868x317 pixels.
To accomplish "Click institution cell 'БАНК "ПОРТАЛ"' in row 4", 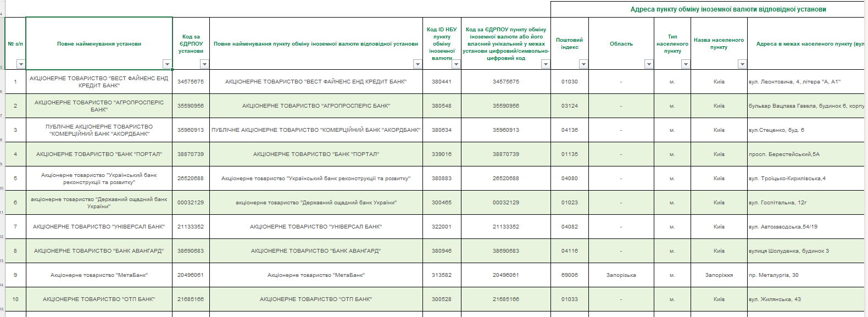I will click(x=99, y=154).
